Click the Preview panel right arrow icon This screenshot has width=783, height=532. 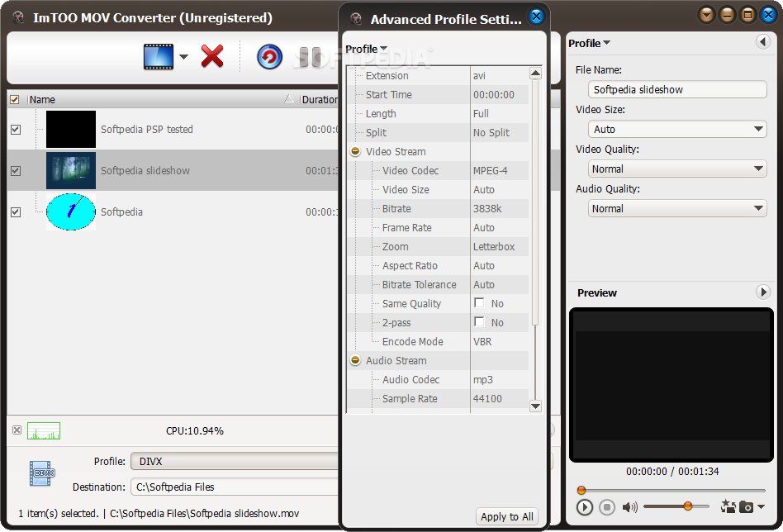762,292
